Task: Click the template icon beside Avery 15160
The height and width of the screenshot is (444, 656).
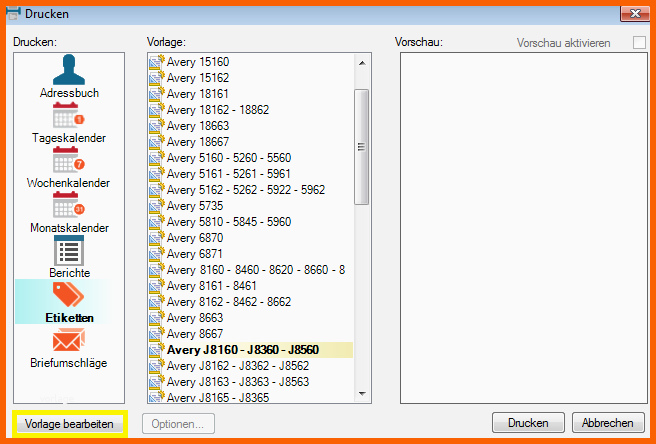Action: click(x=157, y=62)
